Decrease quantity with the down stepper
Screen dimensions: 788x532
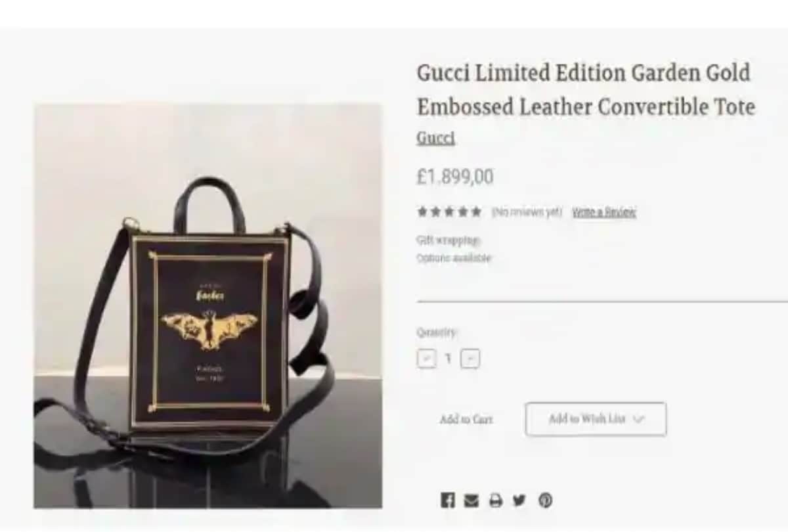(x=426, y=359)
